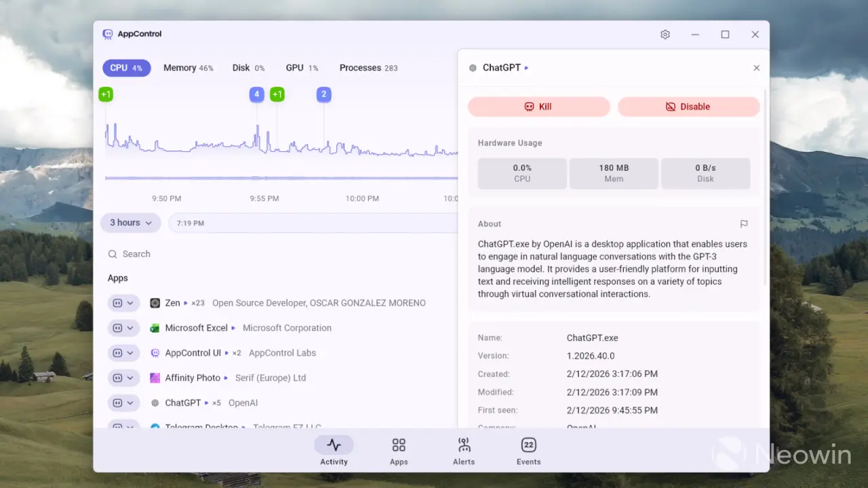
Task: Switch to the Apps grid view
Action: (x=398, y=451)
